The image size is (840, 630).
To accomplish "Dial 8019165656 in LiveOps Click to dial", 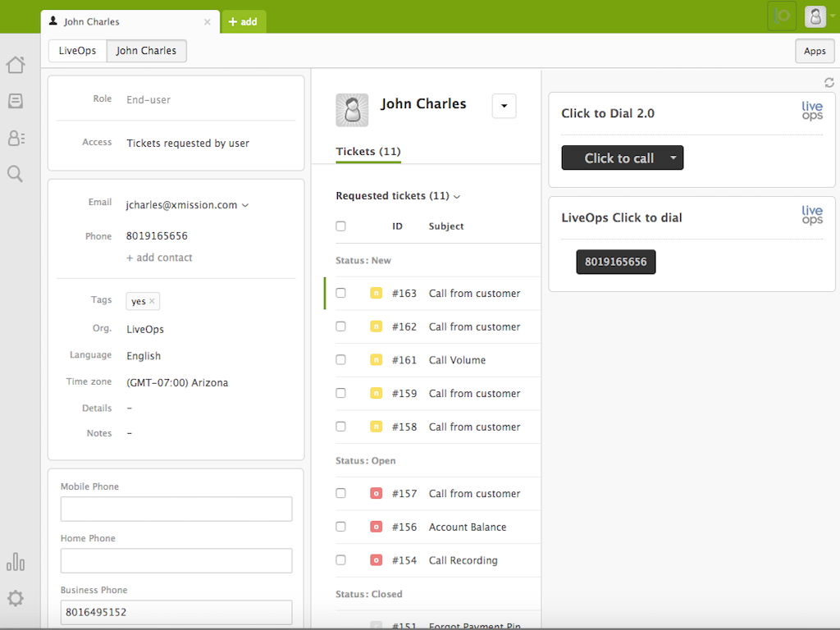I will coord(615,262).
